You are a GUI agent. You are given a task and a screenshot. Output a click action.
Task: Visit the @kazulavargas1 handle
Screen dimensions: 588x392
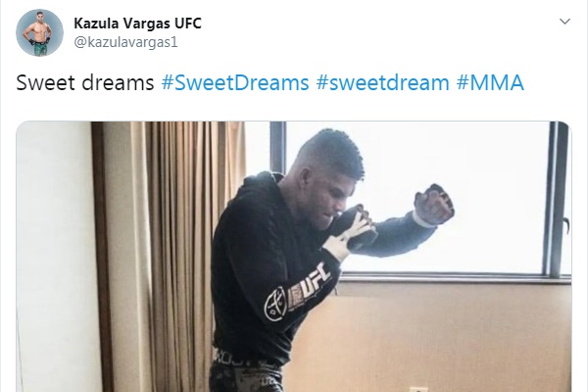(x=125, y=42)
